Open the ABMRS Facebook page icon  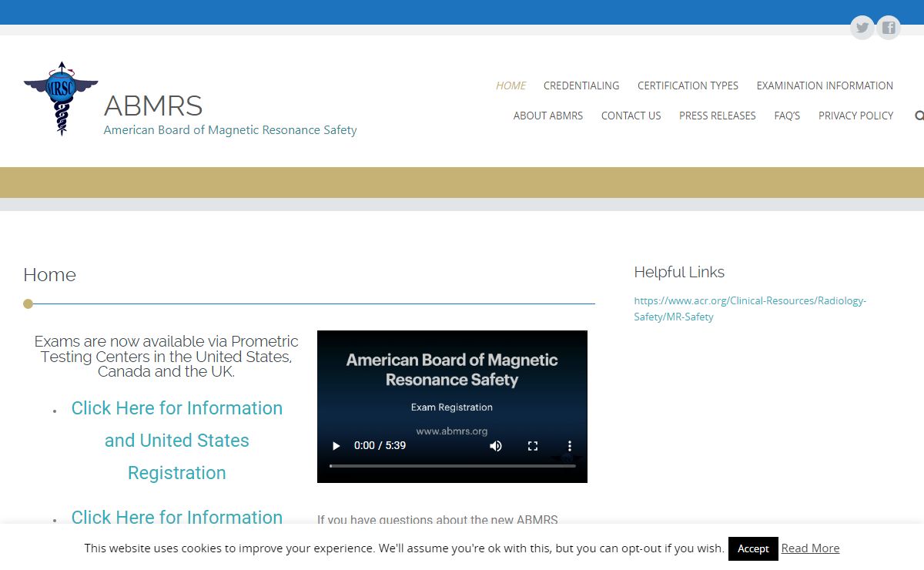click(x=889, y=28)
